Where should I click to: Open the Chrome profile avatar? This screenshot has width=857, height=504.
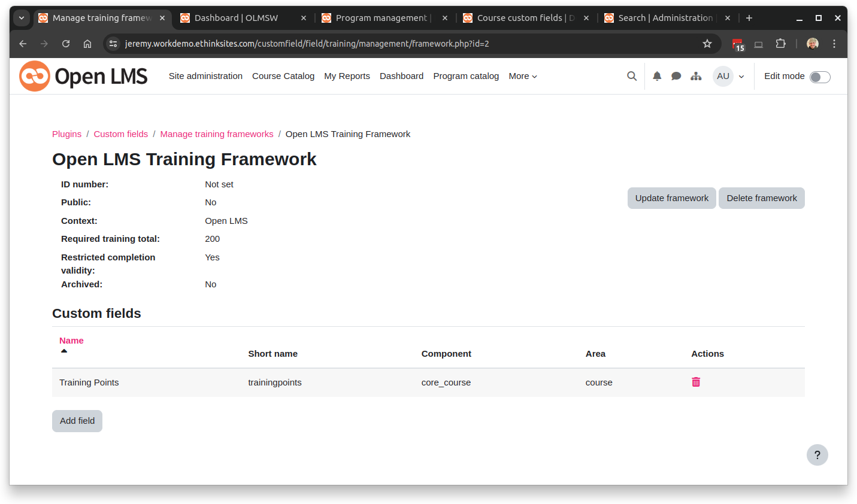[x=813, y=44]
